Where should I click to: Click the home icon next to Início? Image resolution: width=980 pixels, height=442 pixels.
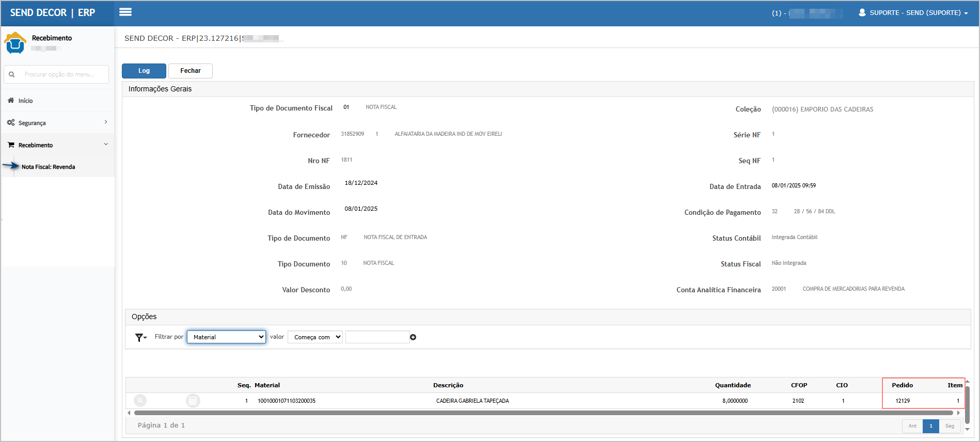[11, 101]
